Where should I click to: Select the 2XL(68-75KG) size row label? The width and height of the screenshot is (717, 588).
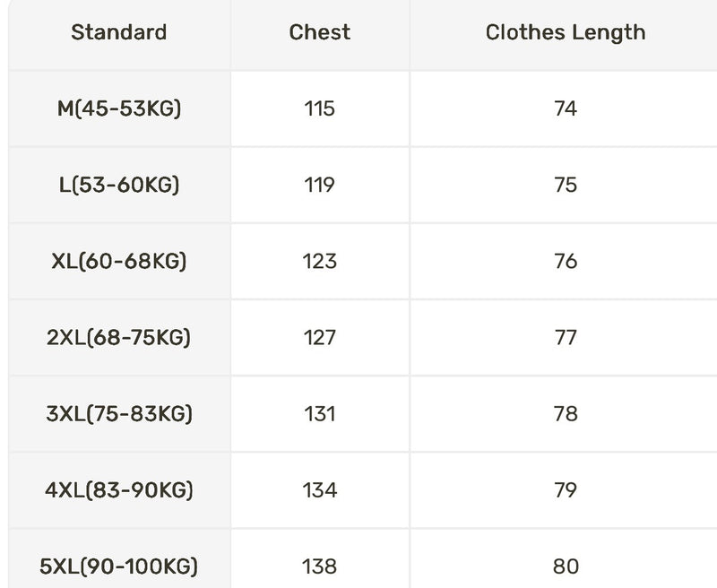coord(119,337)
